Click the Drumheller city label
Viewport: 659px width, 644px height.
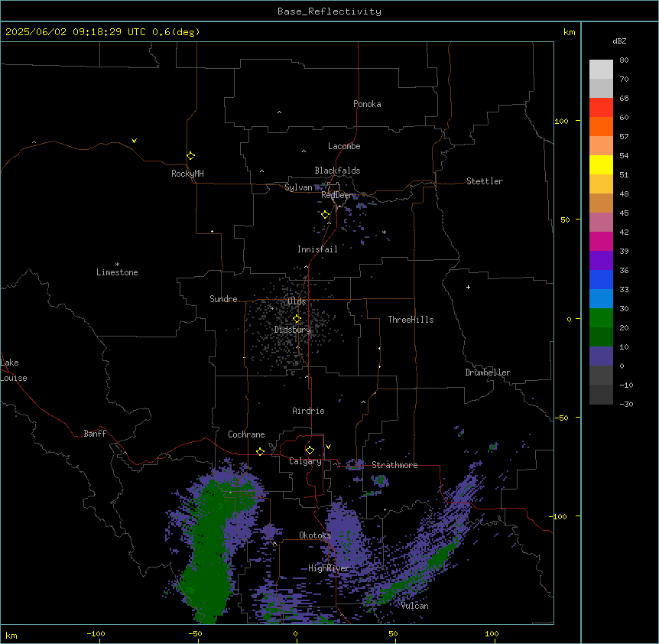[x=488, y=372]
